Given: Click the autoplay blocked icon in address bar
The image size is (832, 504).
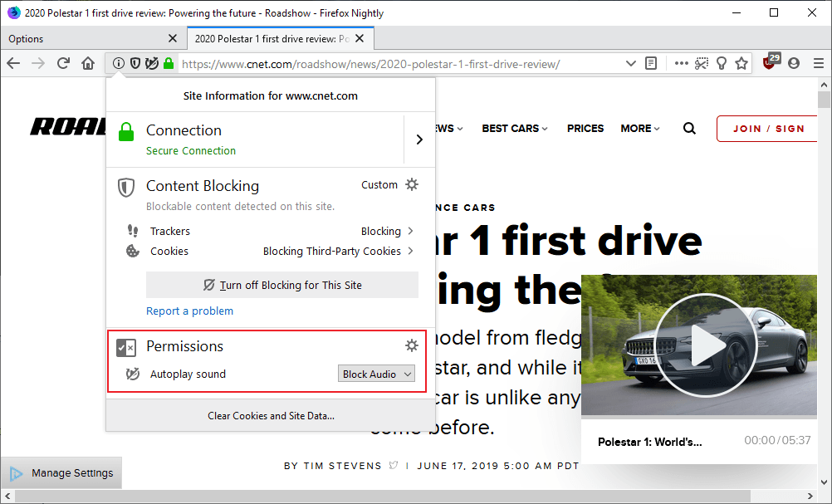Looking at the screenshot, I should [152, 64].
